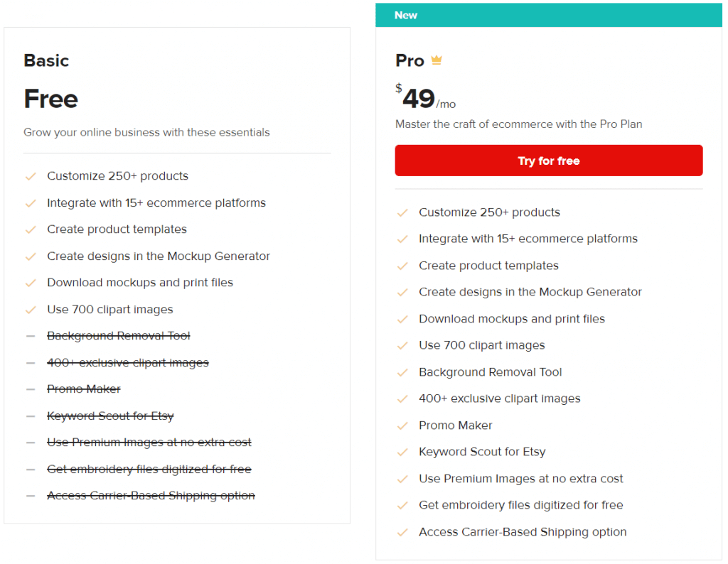
Task: Select the Pro plan heading
Action: click(x=410, y=61)
